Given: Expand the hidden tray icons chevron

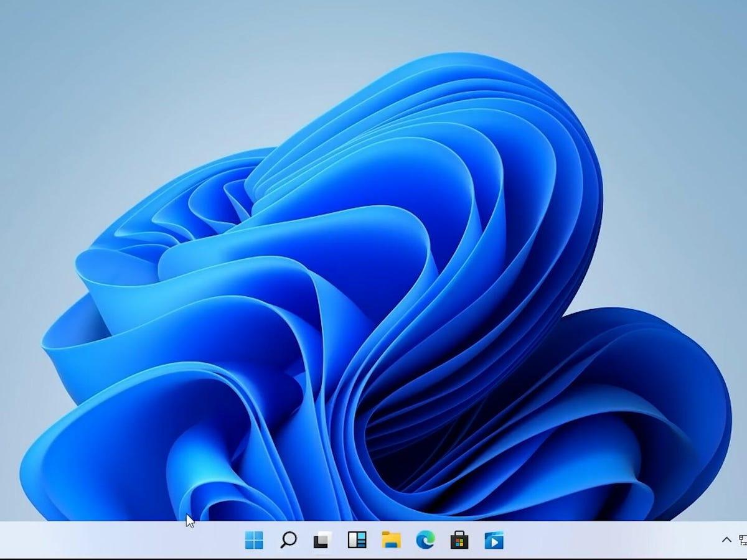Looking at the screenshot, I should pyautogui.click(x=726, y=539).
